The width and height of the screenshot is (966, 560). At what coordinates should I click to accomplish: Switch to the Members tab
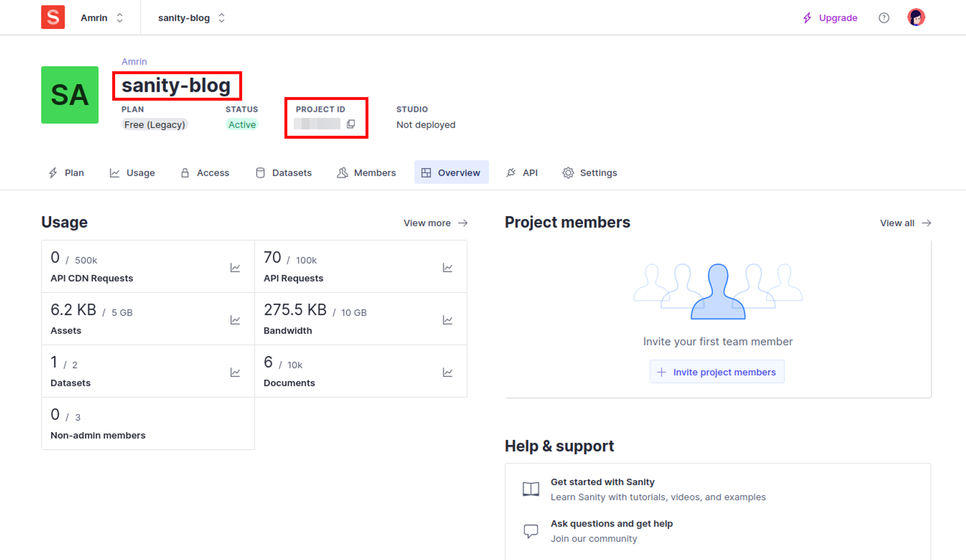pos(366,172)
